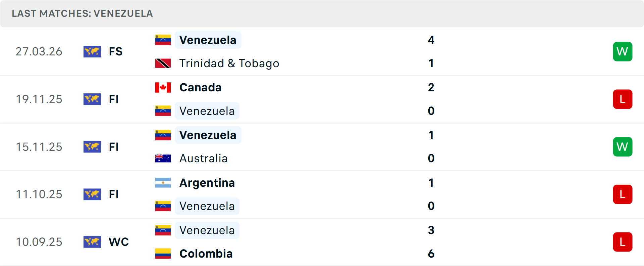
Task: Click the Argentina flag icon
Action: (163, 183)
